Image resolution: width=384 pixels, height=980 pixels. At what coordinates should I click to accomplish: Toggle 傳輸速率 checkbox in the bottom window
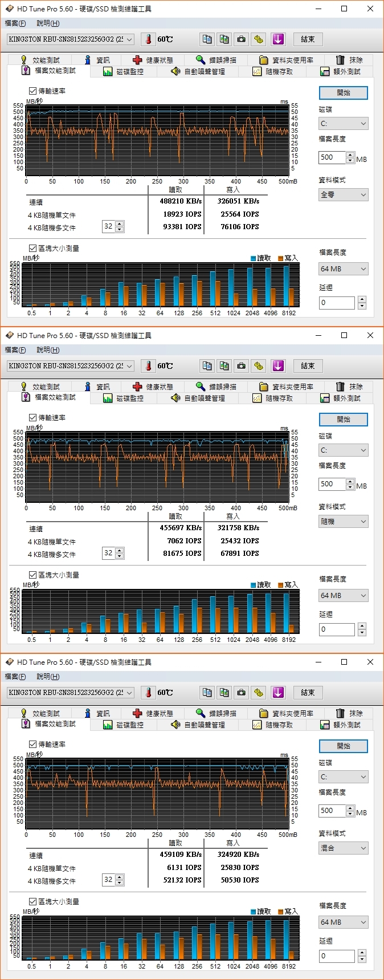click(32, 745)
